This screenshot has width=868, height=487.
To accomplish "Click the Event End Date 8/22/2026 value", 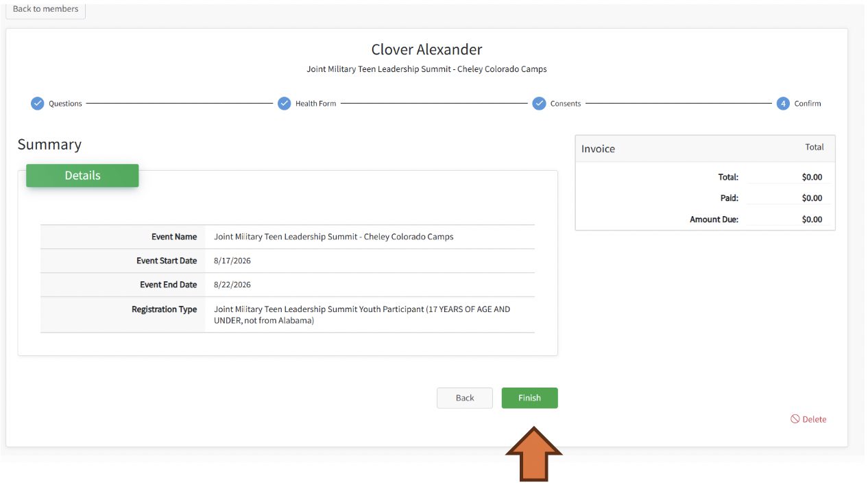I will click(x=232, y=285).
